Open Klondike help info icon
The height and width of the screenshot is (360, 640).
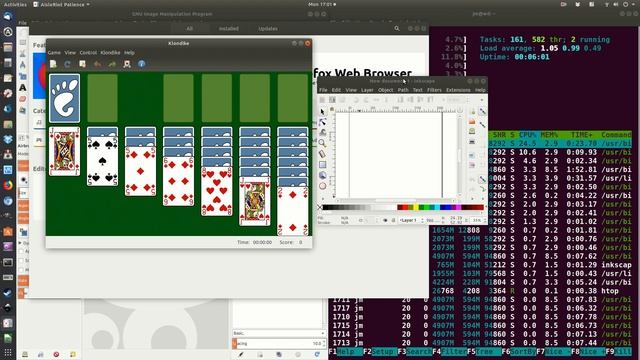click(142, 64)
